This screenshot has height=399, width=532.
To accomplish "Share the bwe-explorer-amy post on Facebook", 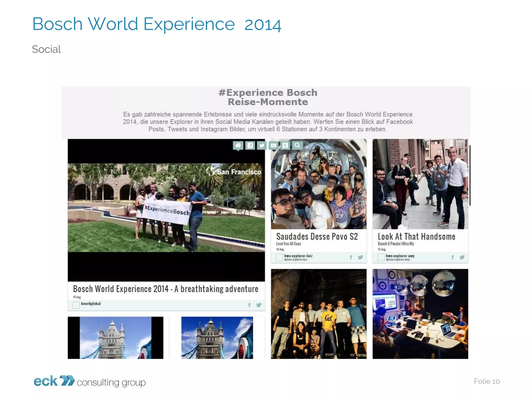I will (x=453, y=257).
